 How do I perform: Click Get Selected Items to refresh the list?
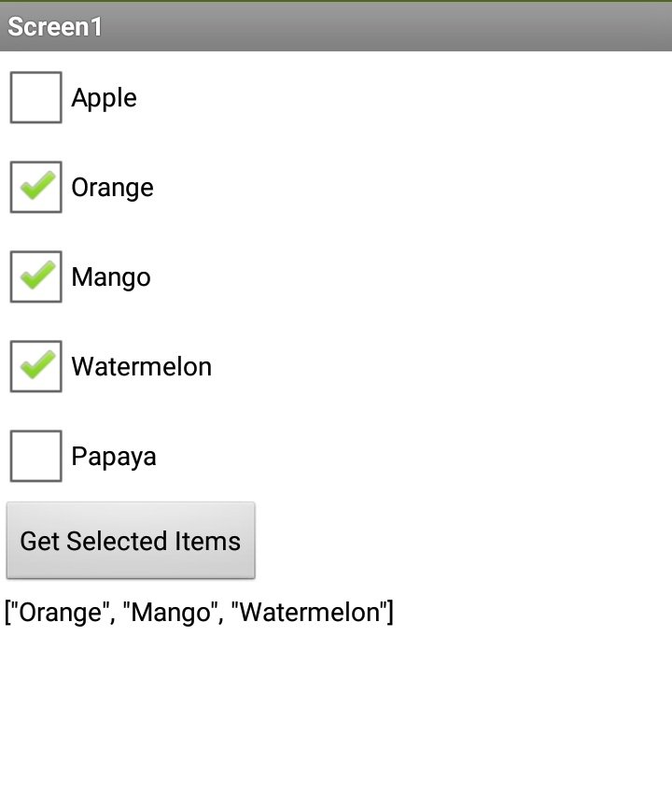131,541
